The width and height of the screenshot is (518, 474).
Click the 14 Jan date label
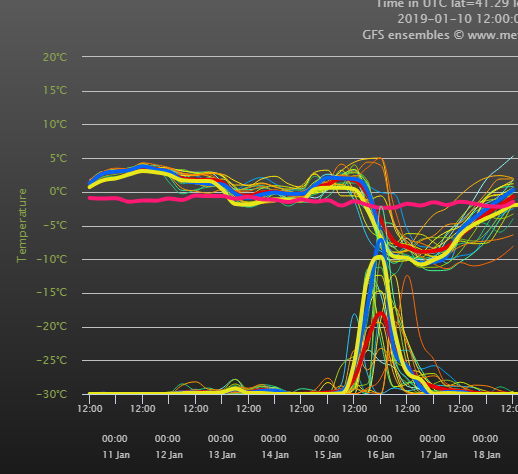[x=275, y=455]
